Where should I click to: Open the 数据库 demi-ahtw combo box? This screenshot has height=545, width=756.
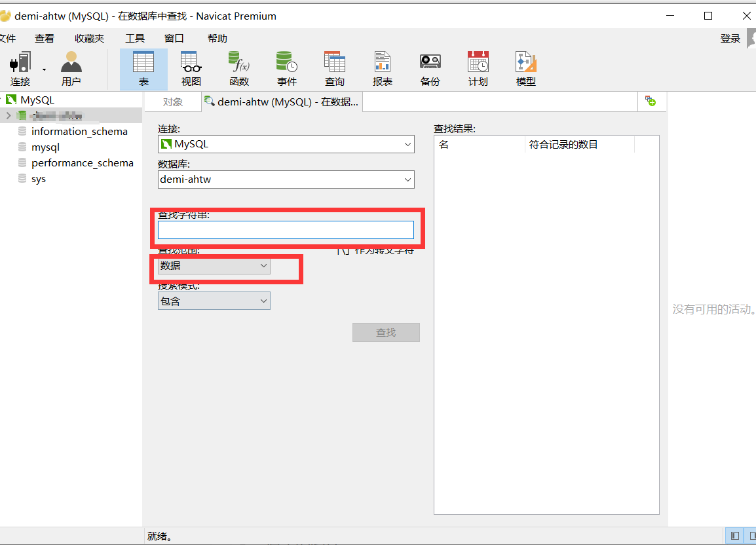click(x=286, y=179)
